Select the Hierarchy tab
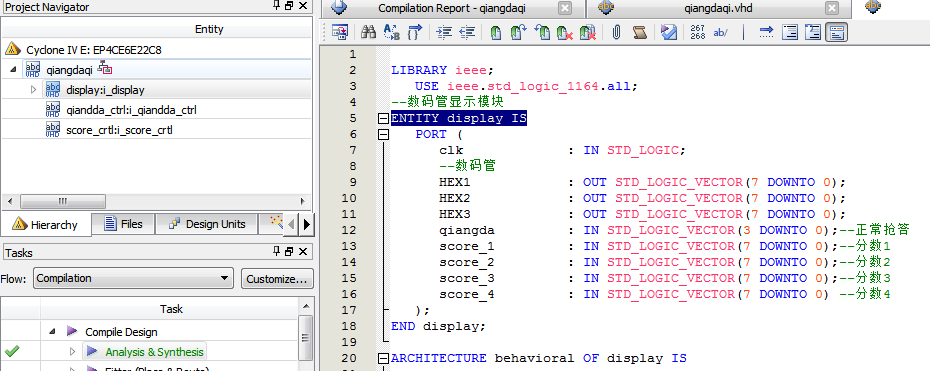Screen dimensions: 930x371 (46, 225)
